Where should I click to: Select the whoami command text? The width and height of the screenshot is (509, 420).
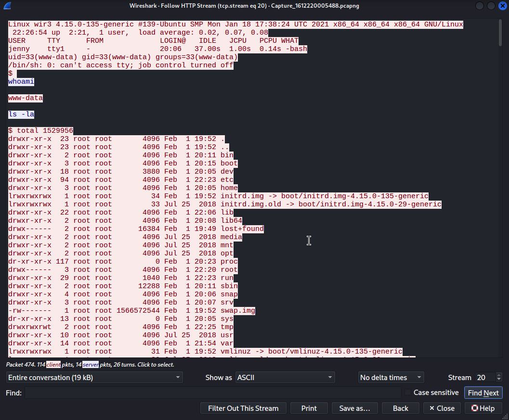(21, 81)
